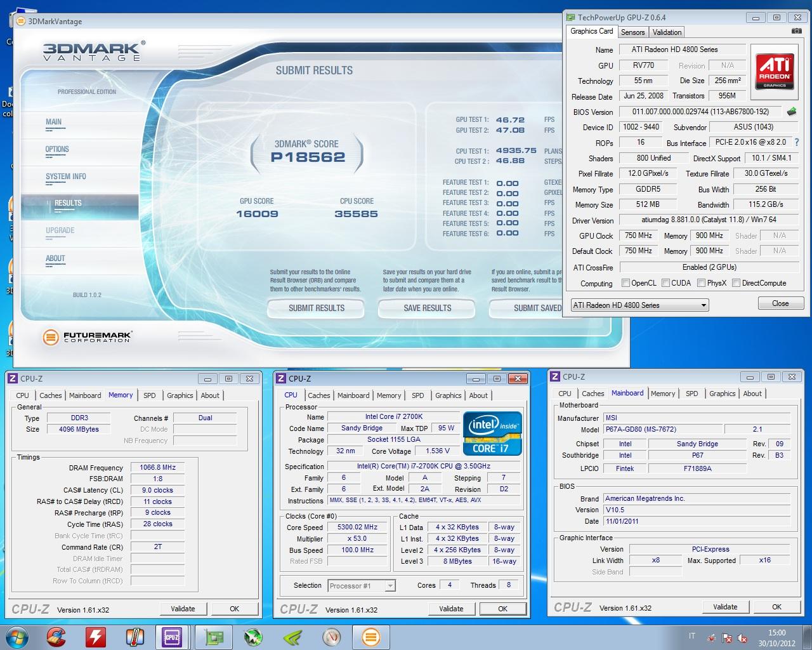
Task: Open the green arrow globe taskbar app
Action: [254, 637]
